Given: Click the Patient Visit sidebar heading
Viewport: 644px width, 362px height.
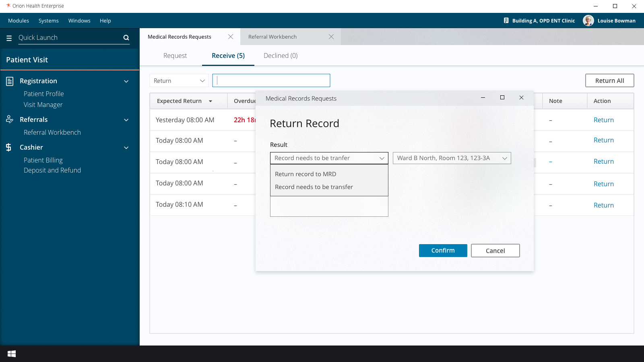Looking at the screenshot, I should point(27,60).
